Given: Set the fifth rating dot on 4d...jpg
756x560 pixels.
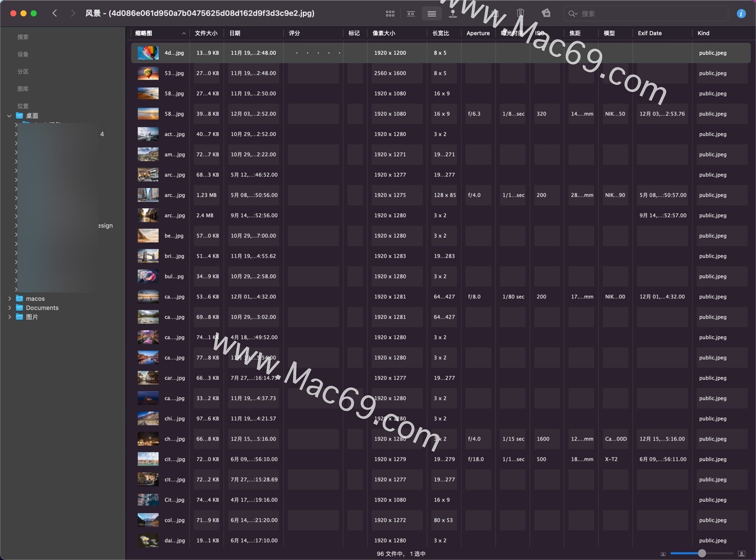Looking at the screenshot, I should (x=339, y=53).
